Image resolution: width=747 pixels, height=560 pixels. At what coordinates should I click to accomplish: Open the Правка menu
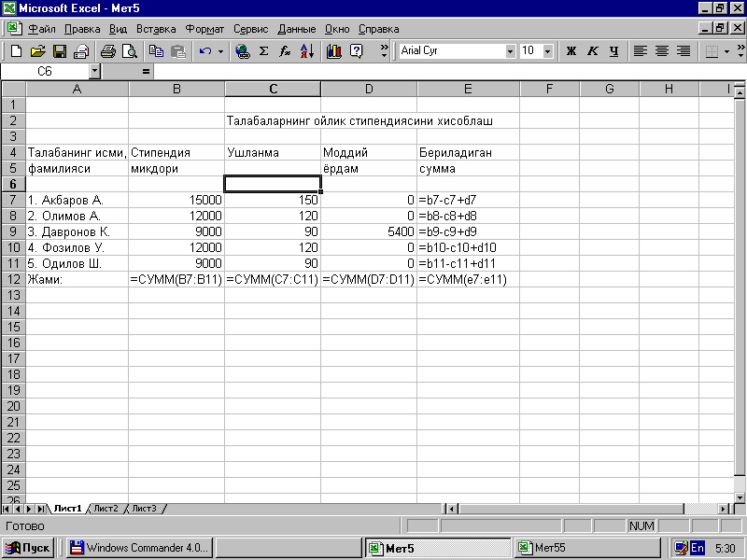click(x=82, y=29)
